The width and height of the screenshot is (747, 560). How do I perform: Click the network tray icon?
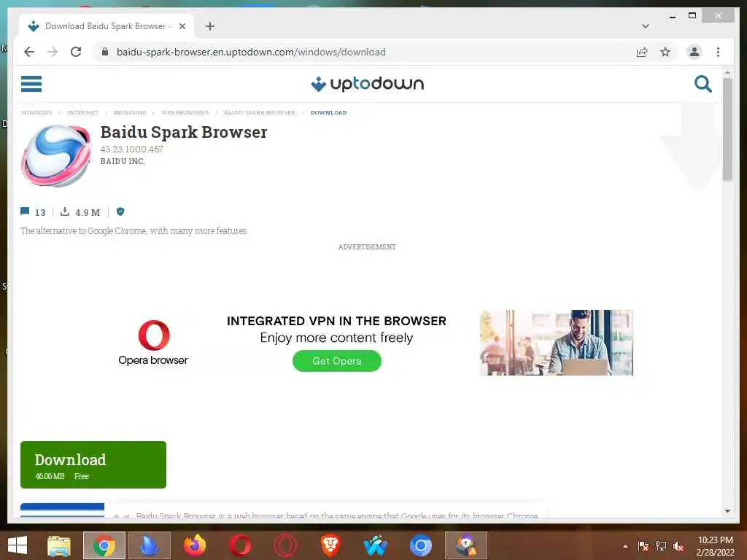[661, 546]
